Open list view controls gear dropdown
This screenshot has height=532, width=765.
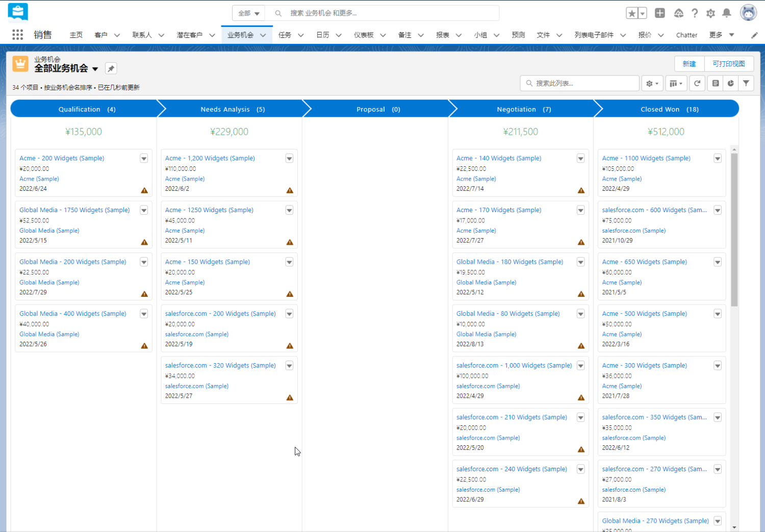pos(652,83)
